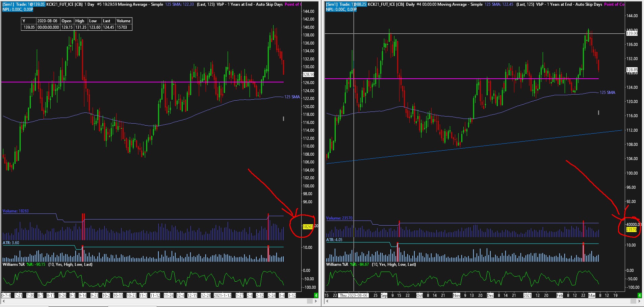
Task: Click the '125 SMA' line label in left chart
Action: (292, 97)
